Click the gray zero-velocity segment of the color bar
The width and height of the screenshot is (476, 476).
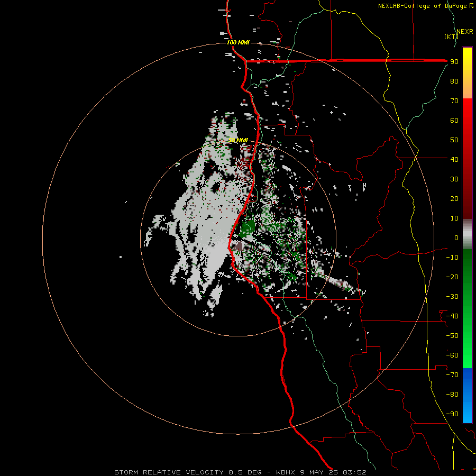467,234
